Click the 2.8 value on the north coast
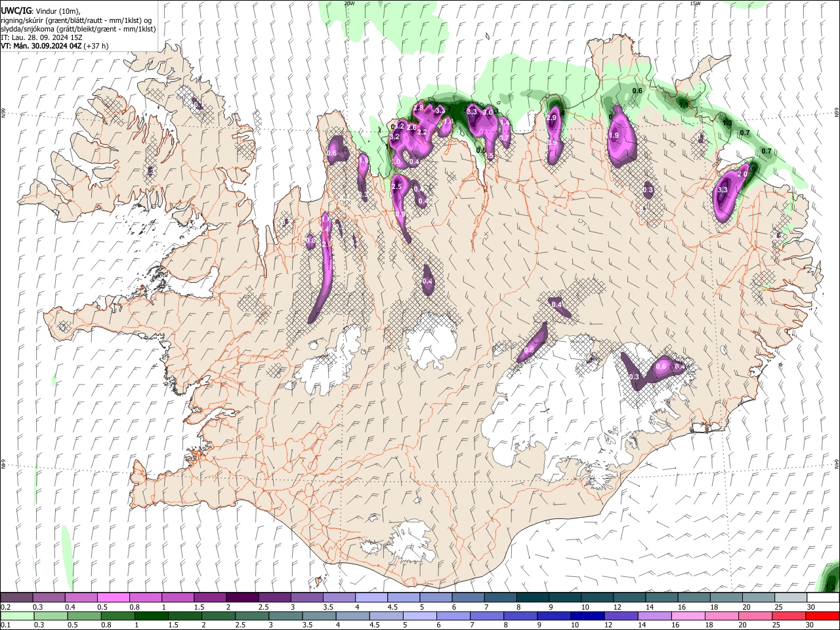840x630 pixels. pos(418,107)
